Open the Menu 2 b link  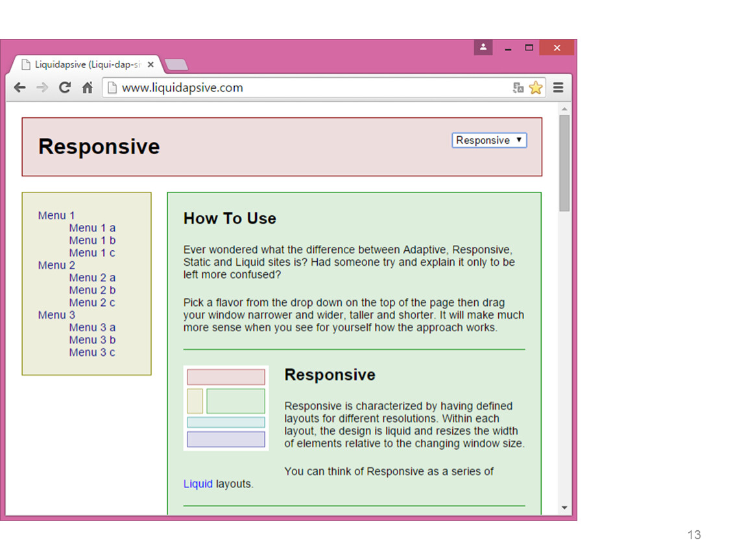(x=92, y=290)
